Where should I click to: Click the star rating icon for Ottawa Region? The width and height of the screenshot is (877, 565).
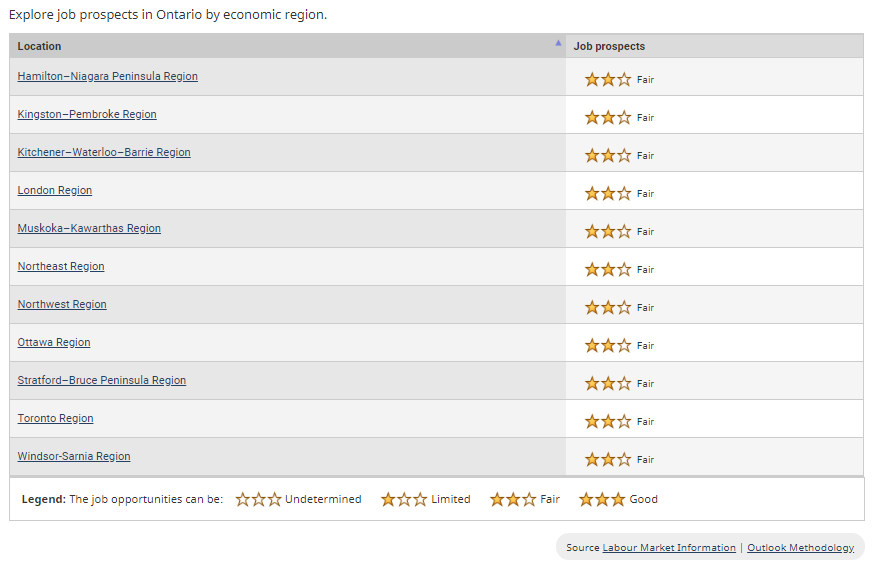coord(608,345)
